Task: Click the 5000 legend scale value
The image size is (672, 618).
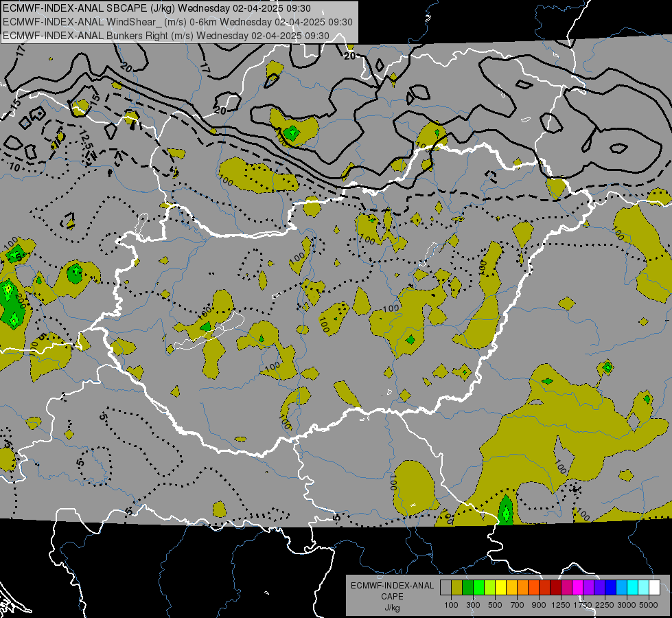Action: tap(649, 605)
